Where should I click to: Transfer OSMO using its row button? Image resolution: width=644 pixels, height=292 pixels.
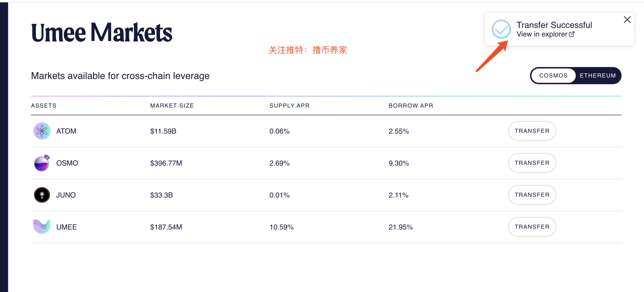(532, 163)
